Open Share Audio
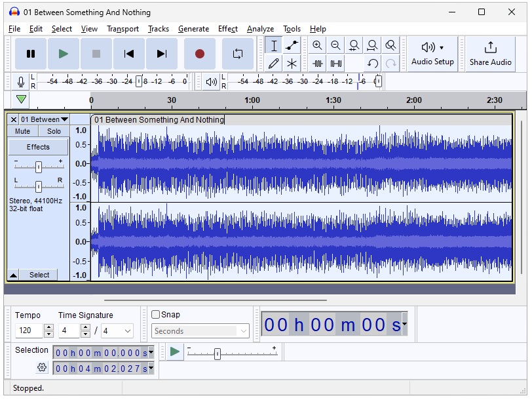The image size is (532, 400). (490, 54)
